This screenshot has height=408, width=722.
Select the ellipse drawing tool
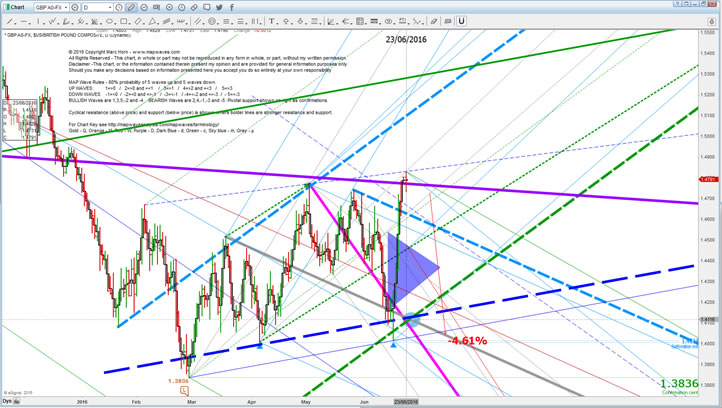(109, 21)
